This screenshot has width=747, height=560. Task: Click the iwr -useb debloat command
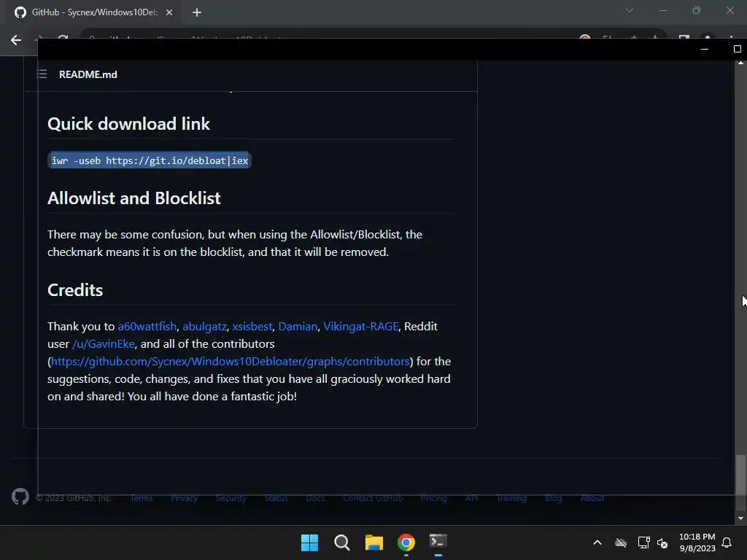pos(150,160)
